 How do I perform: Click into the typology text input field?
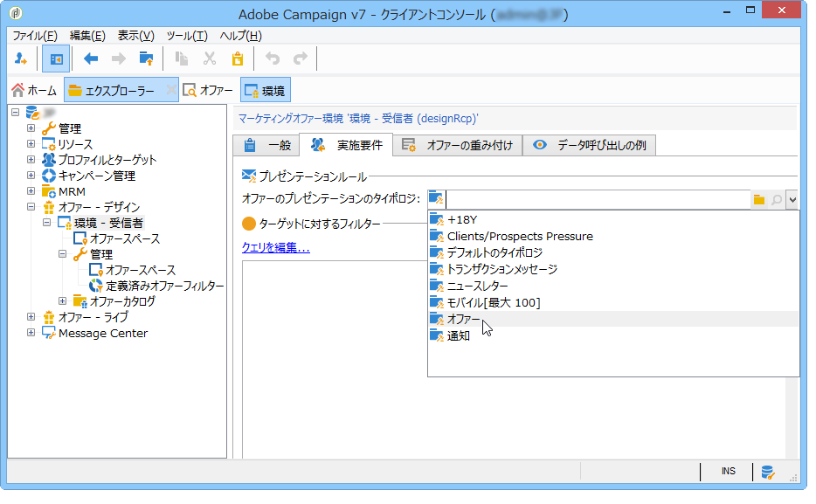coord(598,200)
